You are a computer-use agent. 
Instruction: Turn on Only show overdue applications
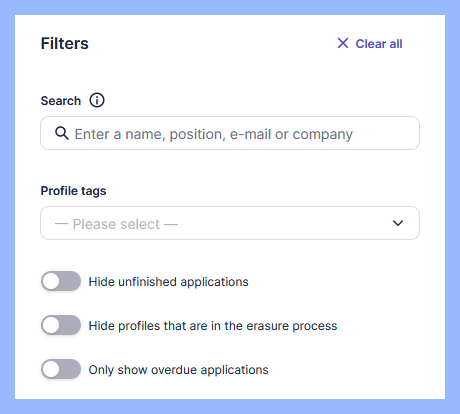tap(61, 369)
